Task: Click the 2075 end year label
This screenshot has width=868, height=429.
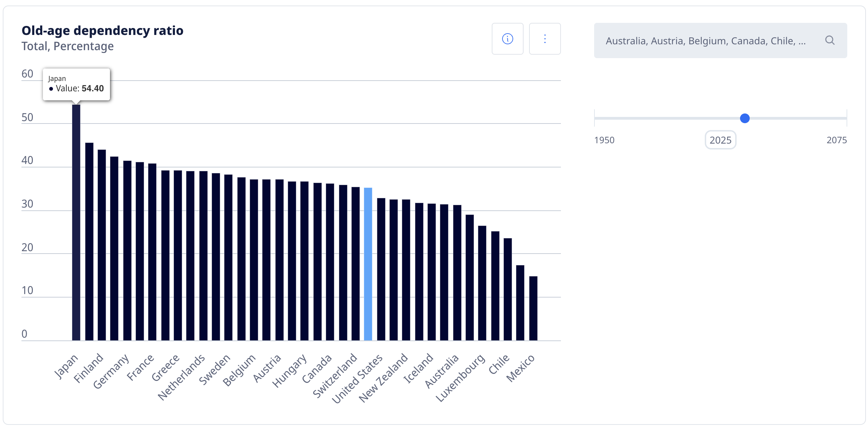Action: (x=836, y=140)
